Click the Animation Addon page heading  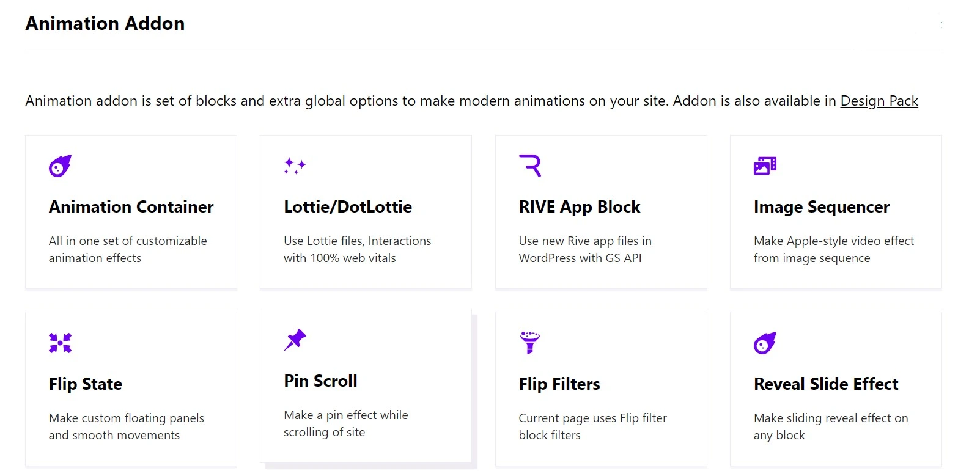(x=105, y=23)
